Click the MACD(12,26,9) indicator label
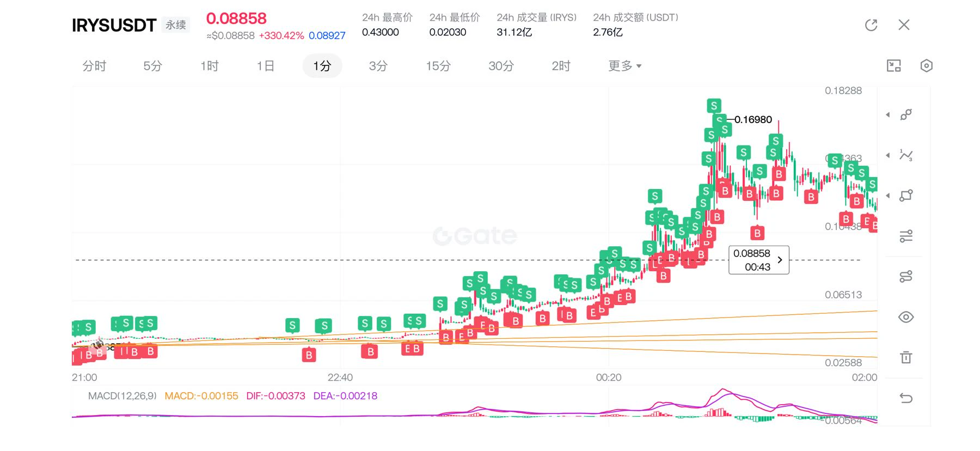980x451 pixels. pyautogui.click(x=122, y=396)
